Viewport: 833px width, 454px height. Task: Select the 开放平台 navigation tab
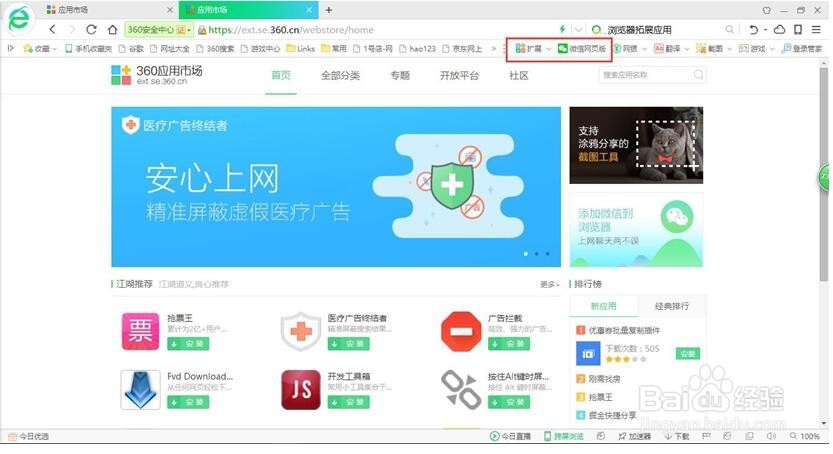(x=460, y=75)
